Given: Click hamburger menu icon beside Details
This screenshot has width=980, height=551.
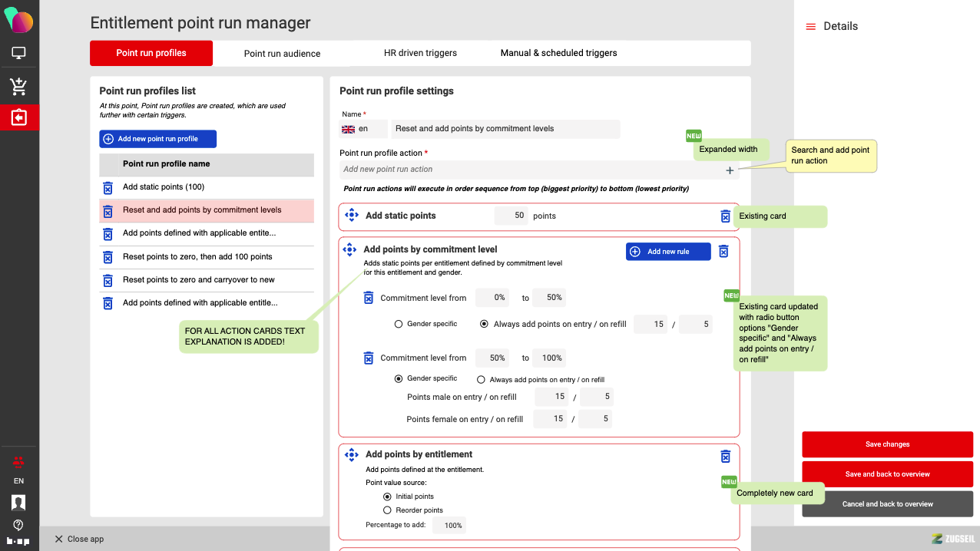Looking at the screenshot, I should (810, 27).
